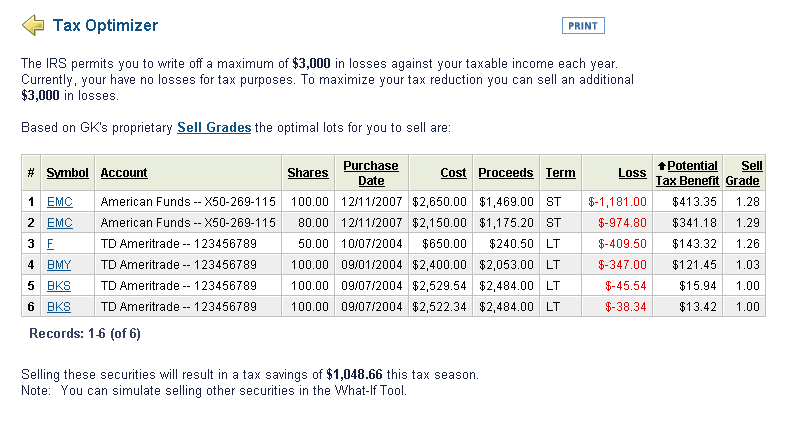Open the BMY symbol link

pos(59,265)
